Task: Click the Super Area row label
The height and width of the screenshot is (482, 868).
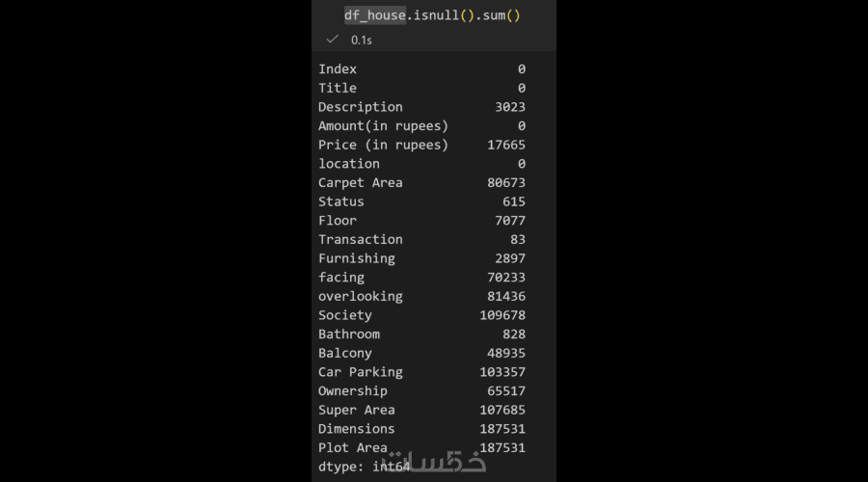Action: click(357, 410)
